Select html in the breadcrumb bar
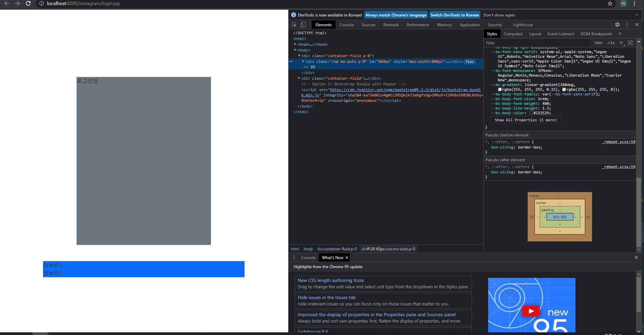The height and width of the screenshot is (335, 644). pyautogui.click(x=295, y=249)
